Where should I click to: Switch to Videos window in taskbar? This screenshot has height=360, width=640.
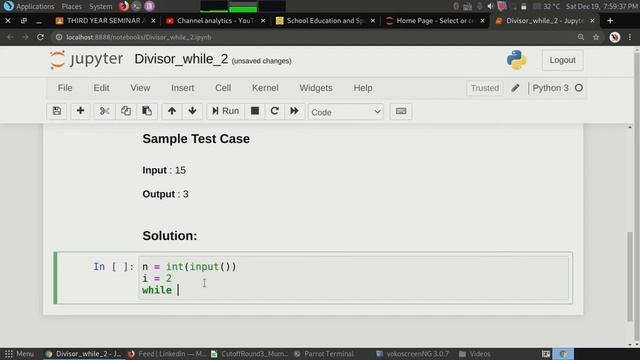click(475, 354)
